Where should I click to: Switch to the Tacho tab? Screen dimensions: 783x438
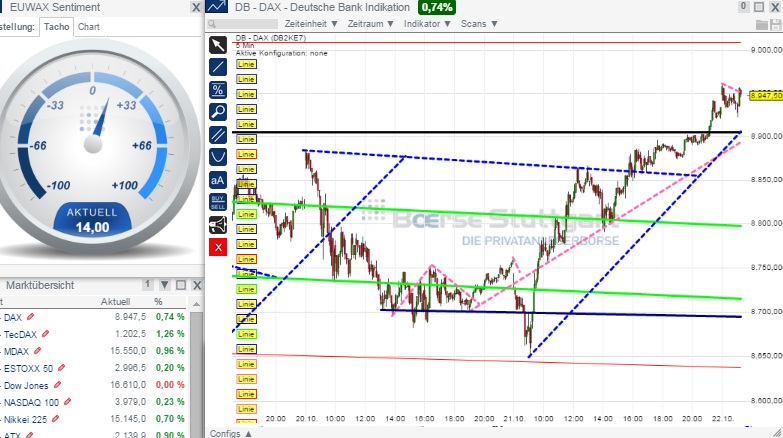56,26
